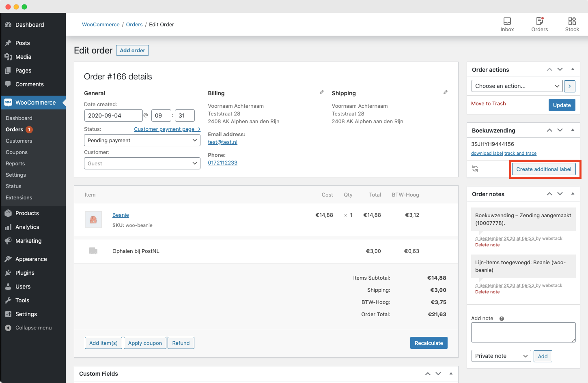Click Apply coupon button

tap(145, 343)
